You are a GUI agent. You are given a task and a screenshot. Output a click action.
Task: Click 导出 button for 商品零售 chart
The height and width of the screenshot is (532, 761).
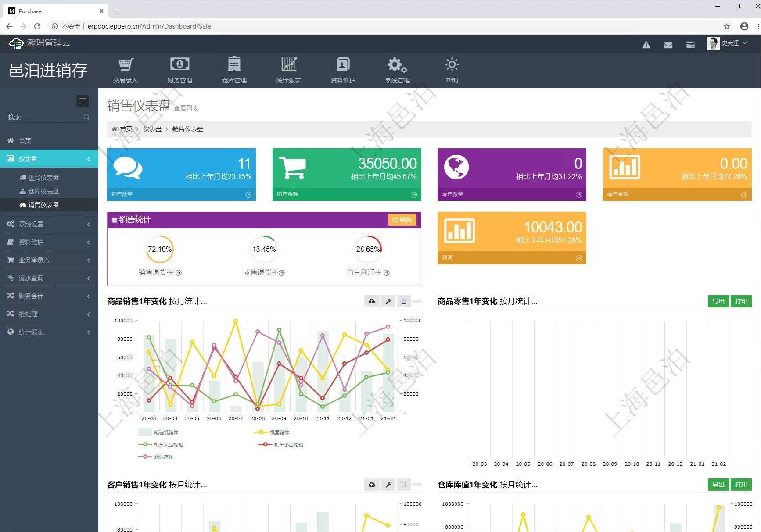click(718, 301)
